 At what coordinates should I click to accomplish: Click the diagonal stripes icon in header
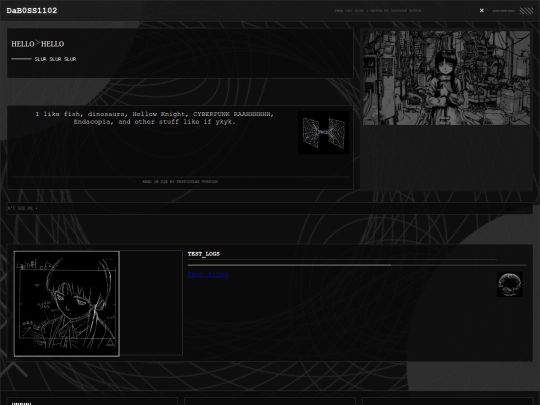(526, 11)
